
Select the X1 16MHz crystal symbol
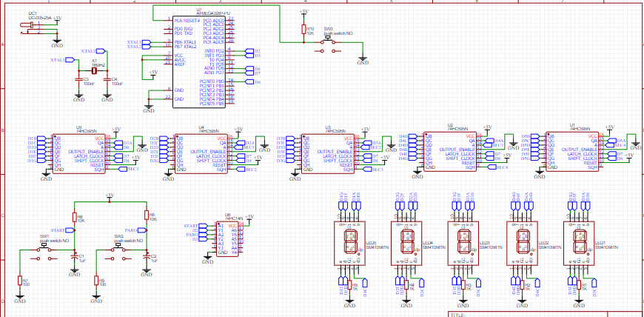click(94, 70)
